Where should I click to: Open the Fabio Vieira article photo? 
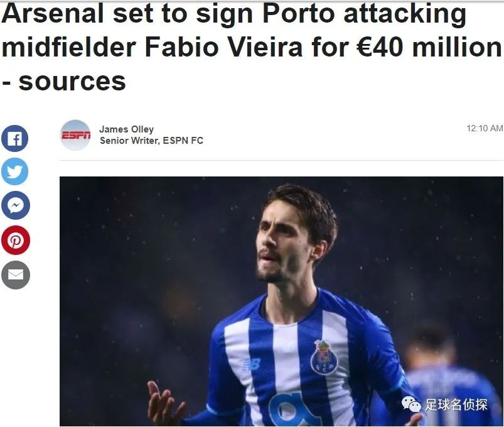click(281, 301)
